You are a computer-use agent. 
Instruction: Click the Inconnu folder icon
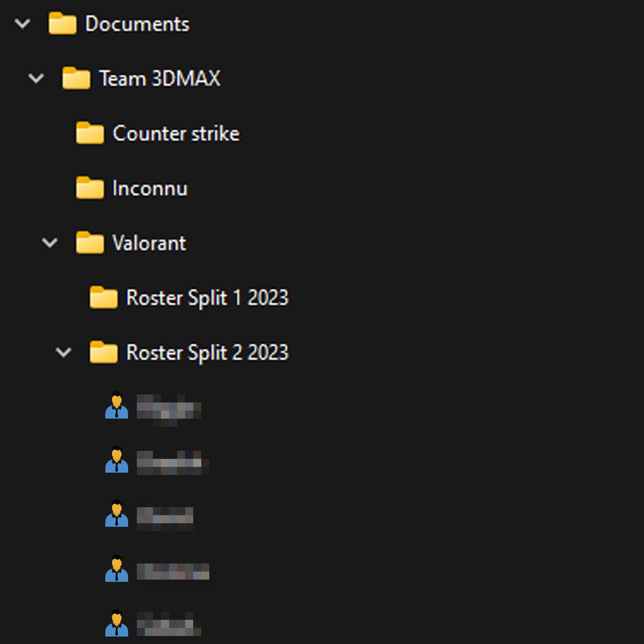pyautogui.click(x=90, y=188)
